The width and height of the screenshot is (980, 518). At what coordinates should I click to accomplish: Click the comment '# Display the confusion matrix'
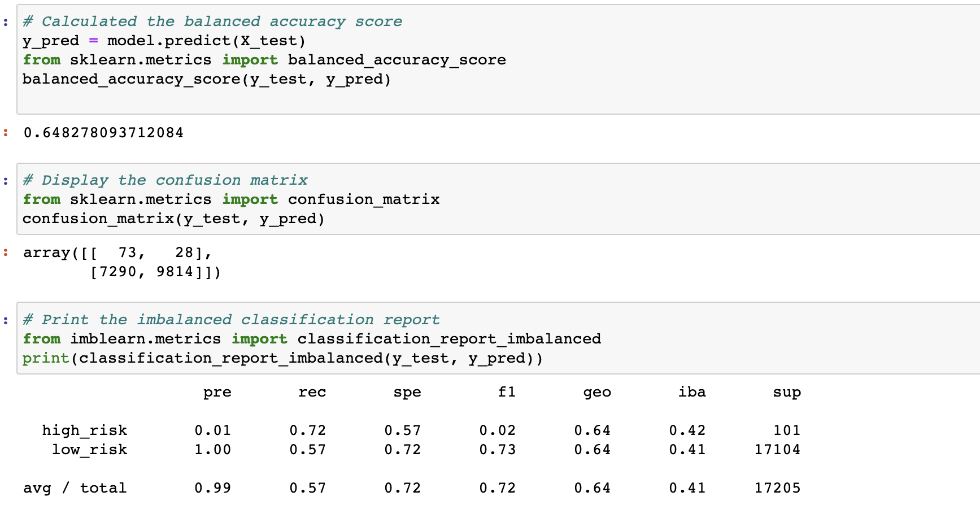point(165,180)
